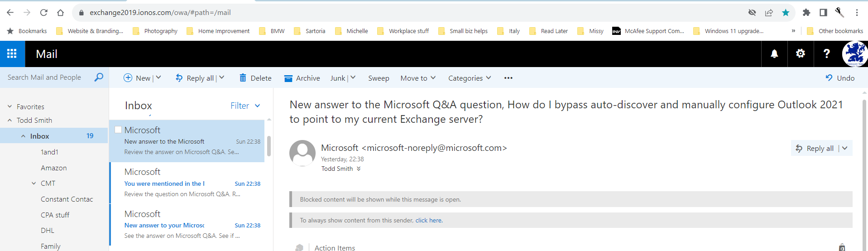Click the eye-slash icon in address bar
The height and width of the screenshot is (251, 868).
pyautogui.click(x=752, y=13)
